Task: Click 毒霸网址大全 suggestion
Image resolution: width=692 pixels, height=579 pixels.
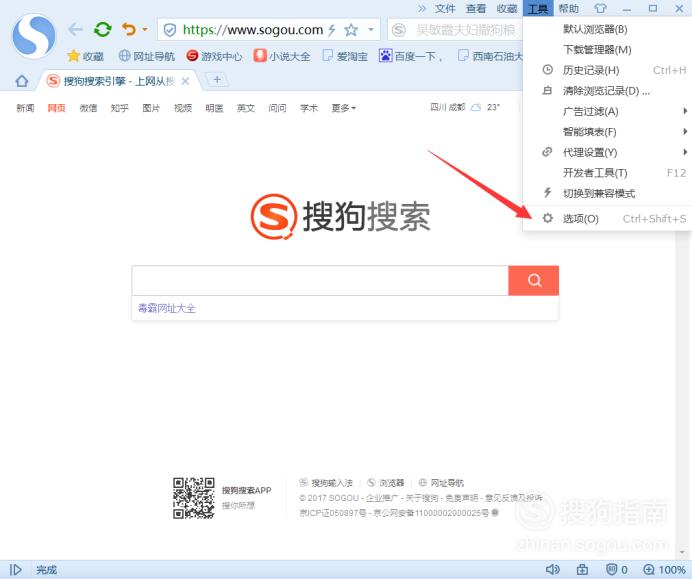Action: pyautogui.click(x=166, y=308)
